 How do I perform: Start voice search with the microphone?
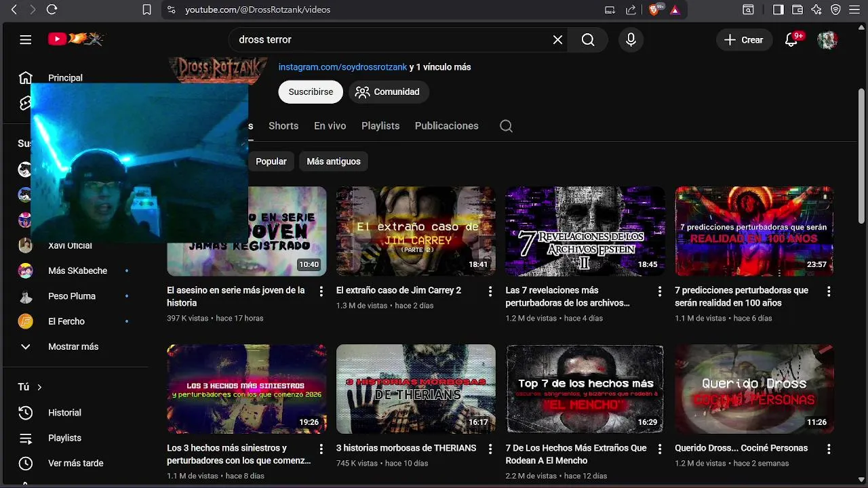tap(631, 40)
